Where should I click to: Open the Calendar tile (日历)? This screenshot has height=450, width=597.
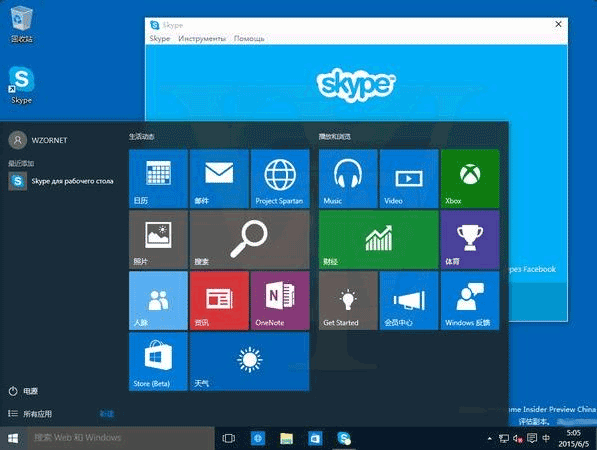[x=158, y=179]
